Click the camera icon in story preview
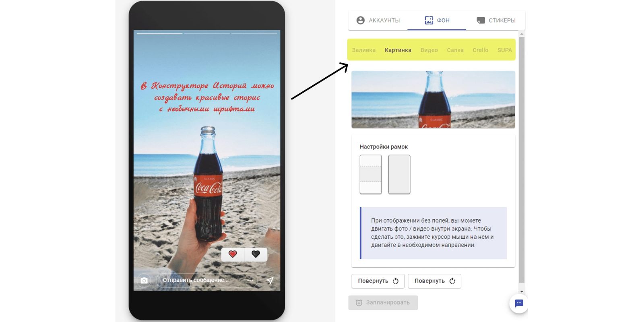This screenshot has height=322, width=644. [x=144, y=280]
